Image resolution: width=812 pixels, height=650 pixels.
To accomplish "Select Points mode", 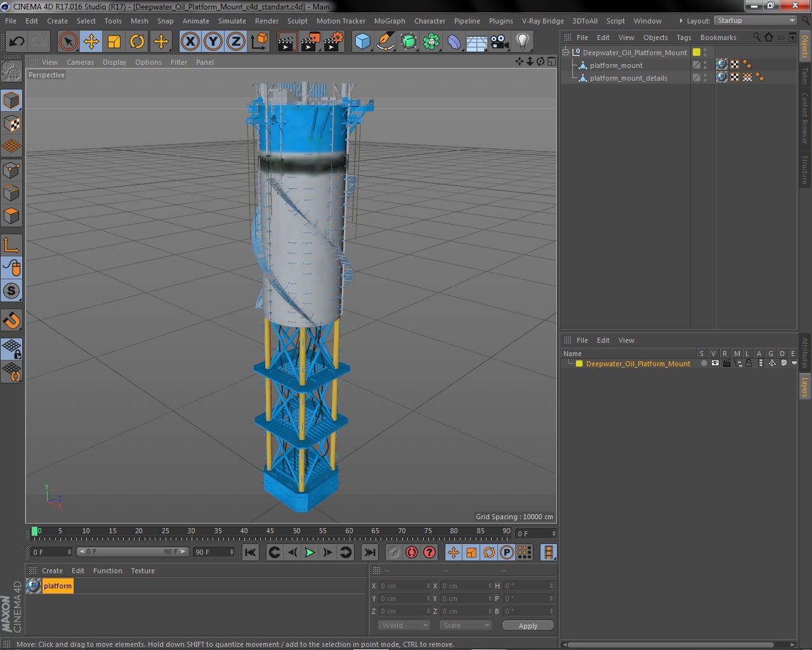I will tap(11, 169).
